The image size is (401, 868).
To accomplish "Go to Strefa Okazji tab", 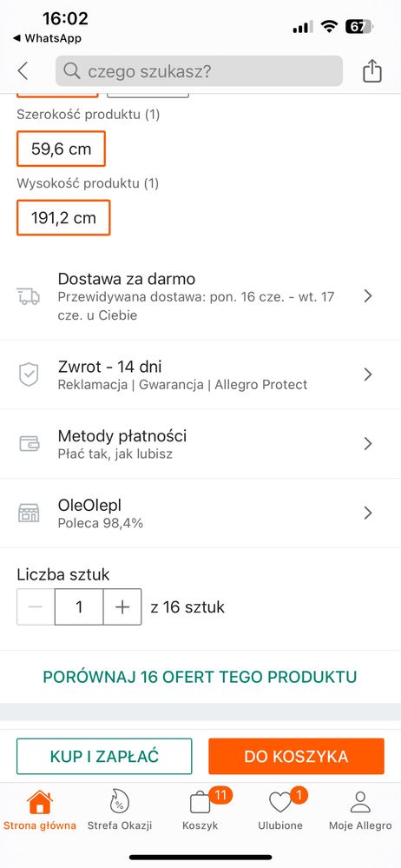I will pos(120,811).
